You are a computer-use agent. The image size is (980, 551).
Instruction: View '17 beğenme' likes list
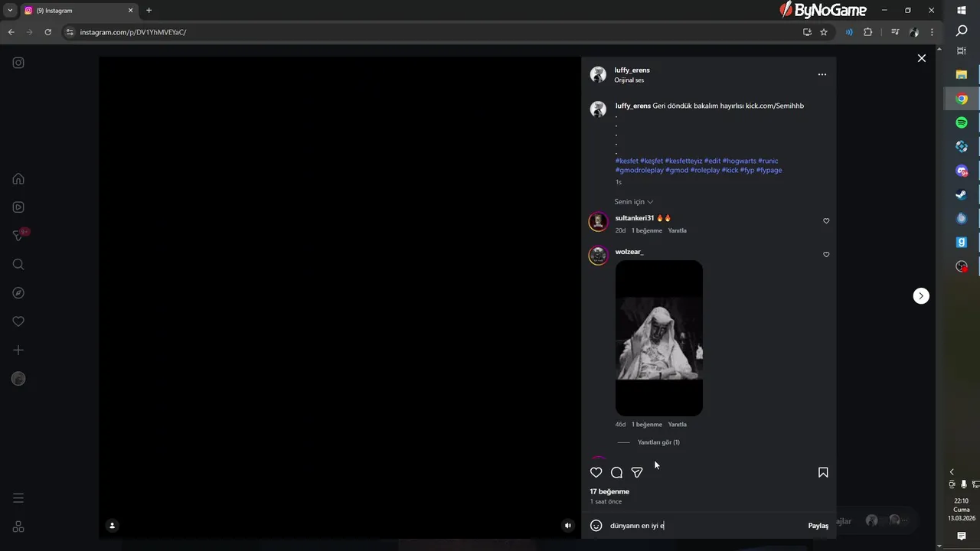coord(609,491)
